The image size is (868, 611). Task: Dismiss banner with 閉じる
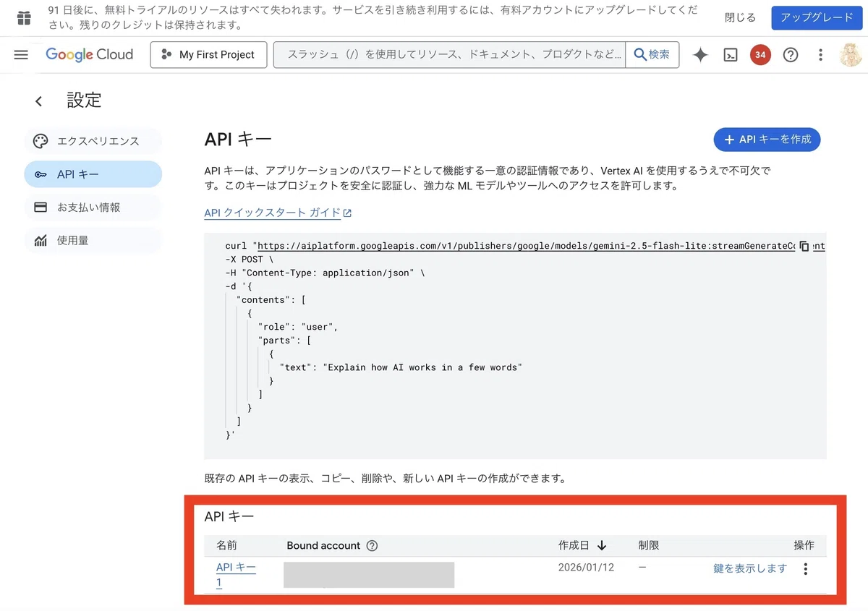[x=740, y=17]
